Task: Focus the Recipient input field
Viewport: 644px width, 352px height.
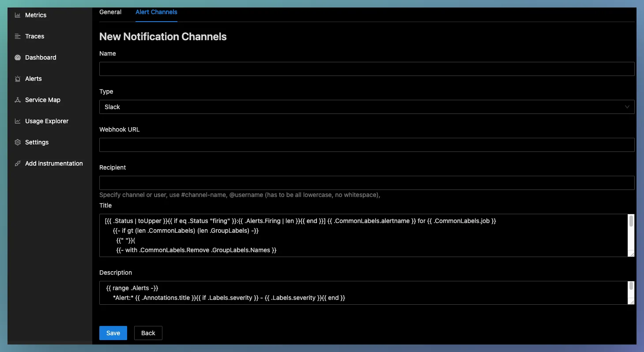Action: pyautogui.click(x=367, y=183)
